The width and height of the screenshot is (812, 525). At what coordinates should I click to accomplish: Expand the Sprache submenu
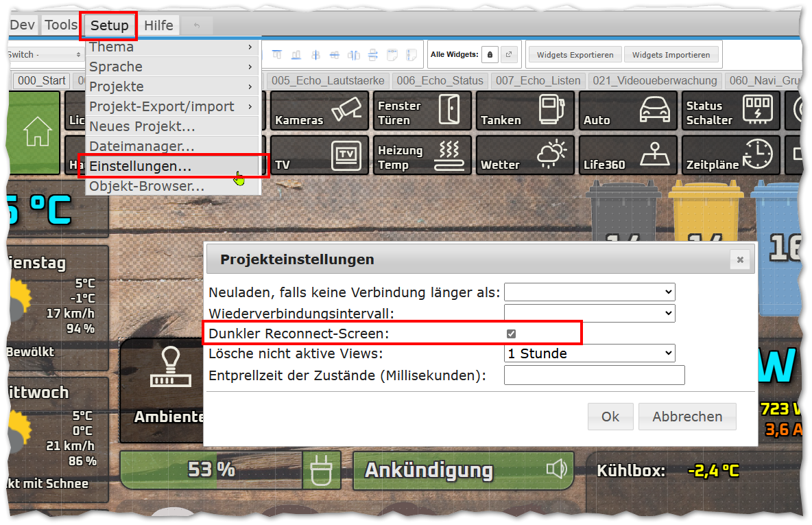click(x=173, y=67)
